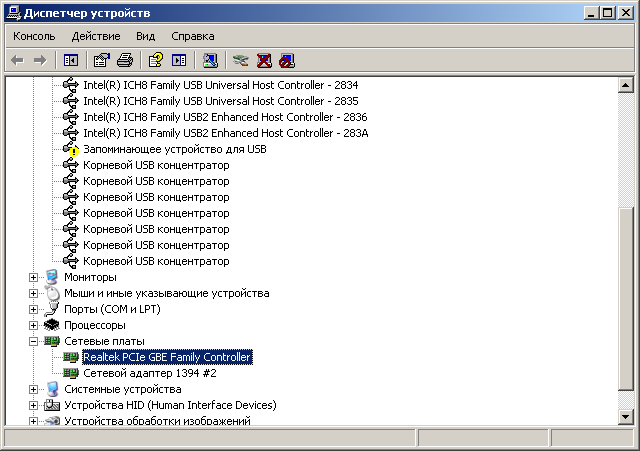This screenshot has height=451, width=640.
Task: Expand the Системные устройства category
Action: pos(33,390)
